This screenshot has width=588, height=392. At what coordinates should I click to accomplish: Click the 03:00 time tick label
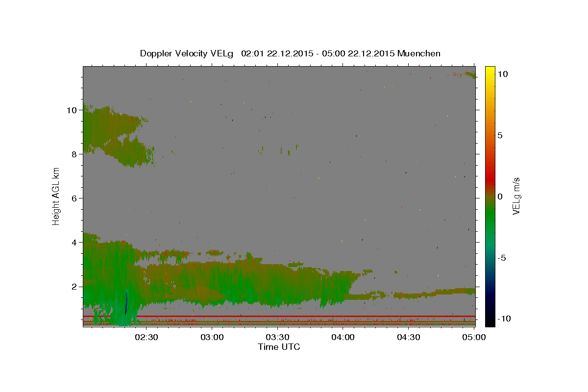pyautogui.click(x=212, y=337)
